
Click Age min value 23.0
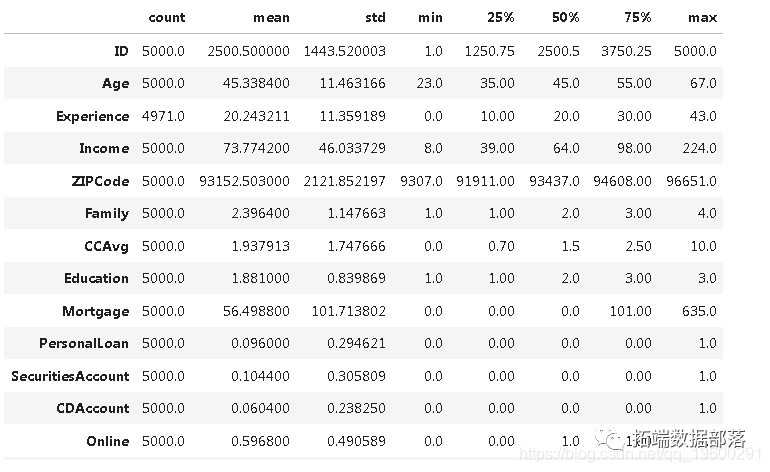(x=429, y=83)
